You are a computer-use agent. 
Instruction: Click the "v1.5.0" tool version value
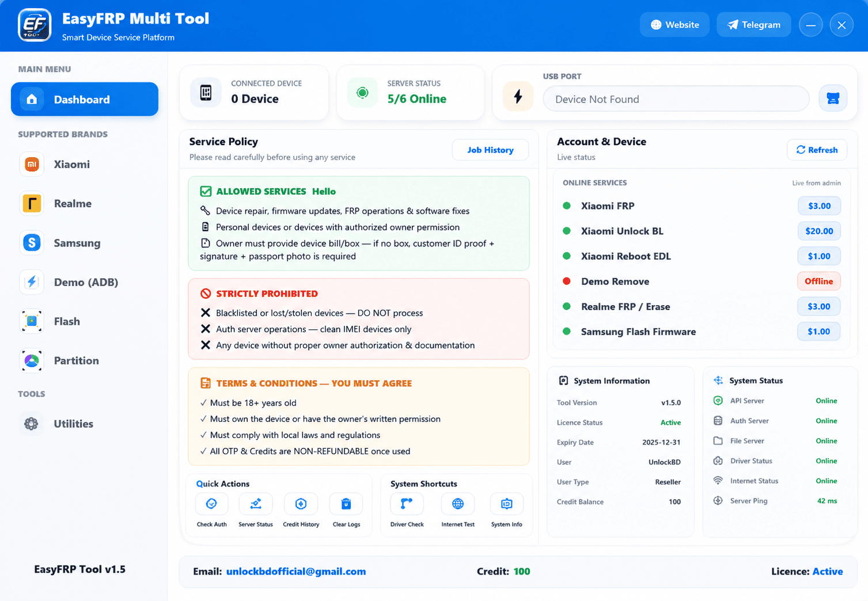point(671,403)
